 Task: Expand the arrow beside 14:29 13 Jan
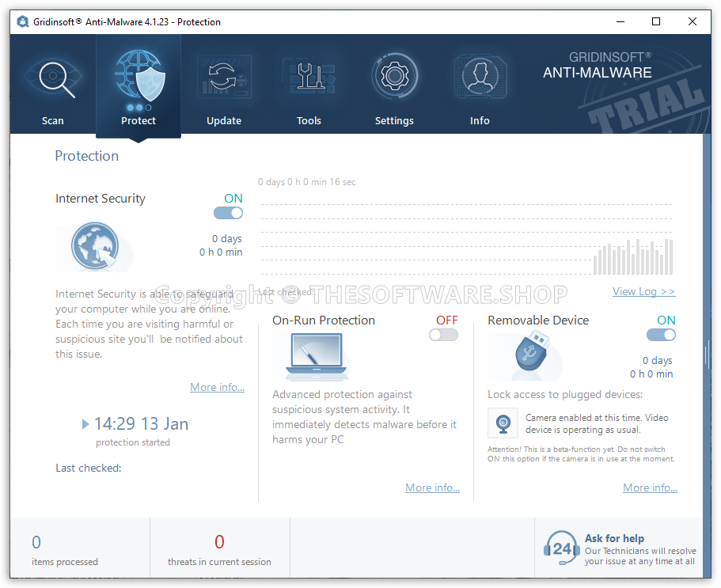coord(85,424)
